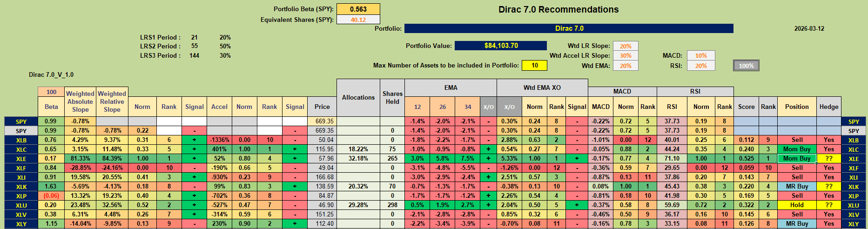Select XLU allocation 29.28% cell
This screenshot has height=229, width=868.
tap(358, 205)
